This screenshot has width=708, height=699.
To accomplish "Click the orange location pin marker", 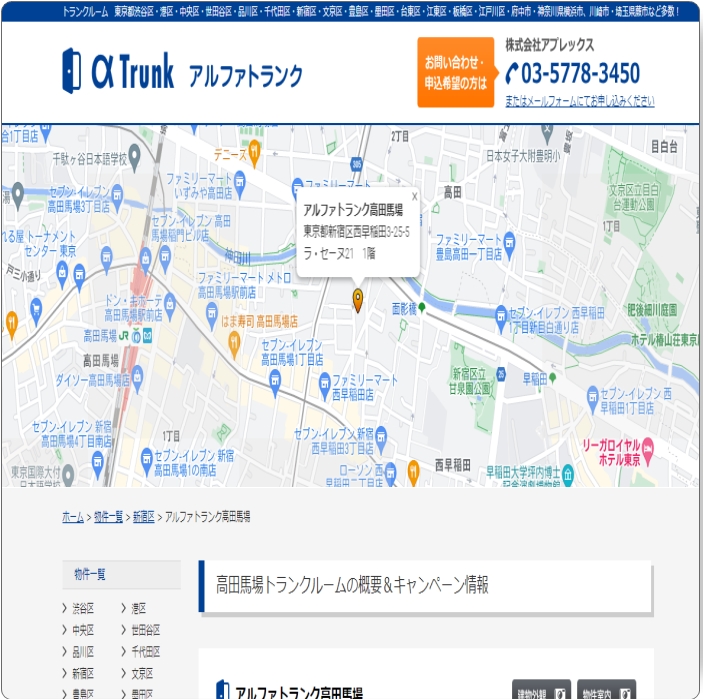I will (357, 300).
